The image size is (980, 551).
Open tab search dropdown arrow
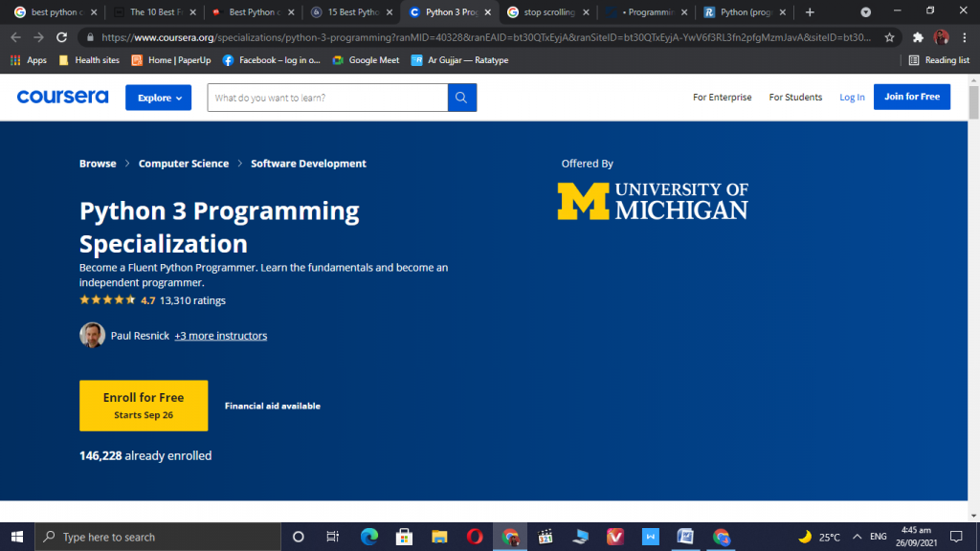point(865,11)
